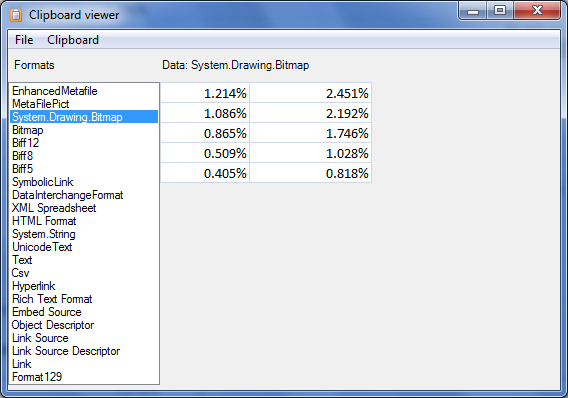This screenshot has height=398, width=568.
Task: Click the Data: System.Drawing.Bitmap label
Action: [x=235, y=65]
